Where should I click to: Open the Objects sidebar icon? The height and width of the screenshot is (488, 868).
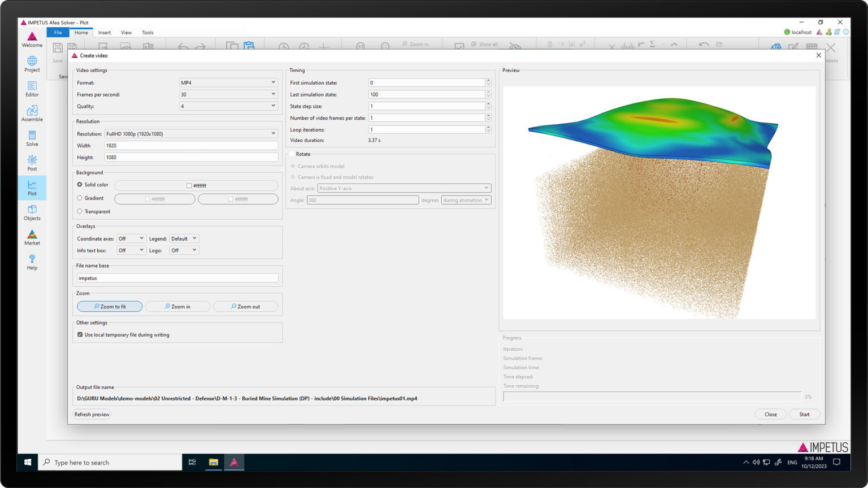coord(32,212)
